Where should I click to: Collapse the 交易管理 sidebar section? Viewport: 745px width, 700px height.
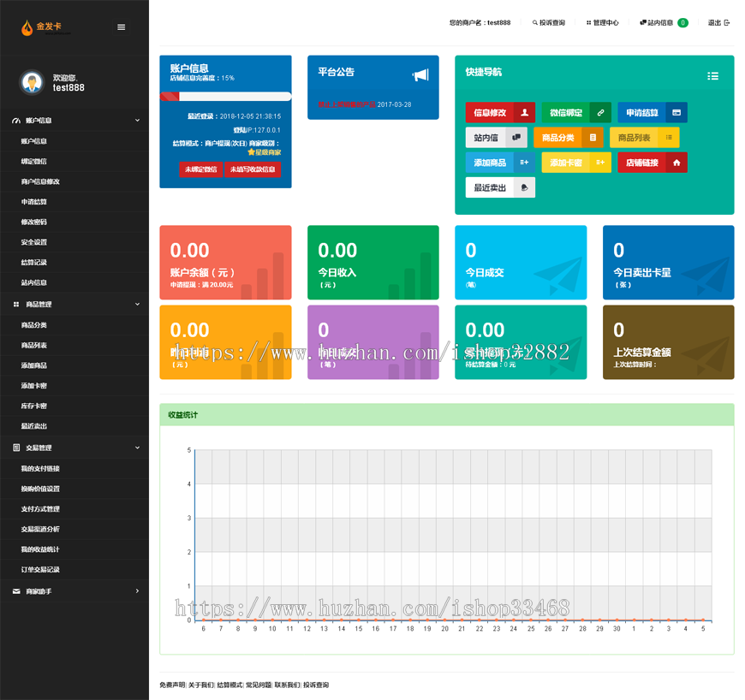[137, 448]
